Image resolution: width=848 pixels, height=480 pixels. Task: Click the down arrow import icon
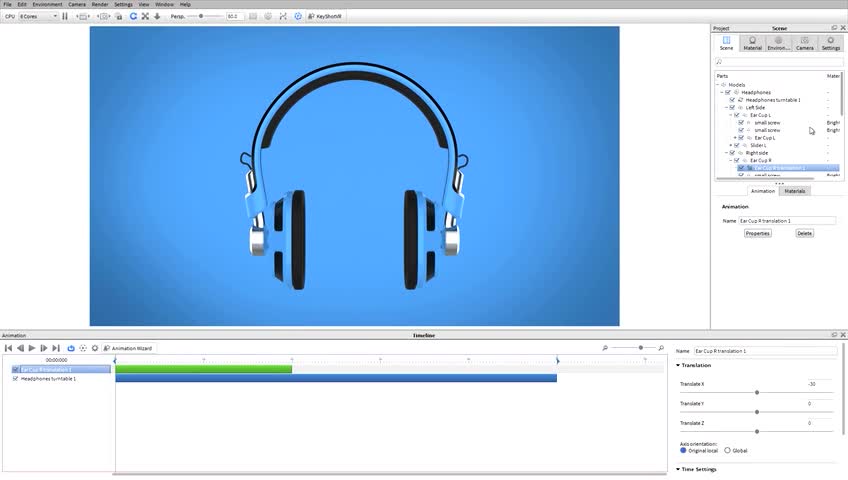coord(157,16)
